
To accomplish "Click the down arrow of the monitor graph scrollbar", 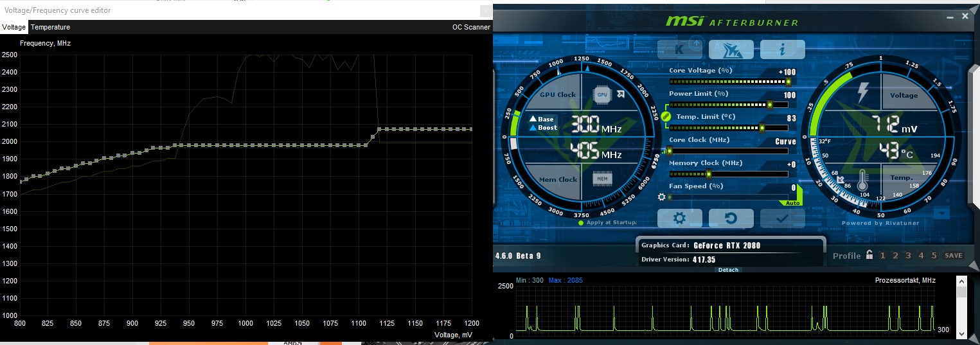I will point(961,333).
